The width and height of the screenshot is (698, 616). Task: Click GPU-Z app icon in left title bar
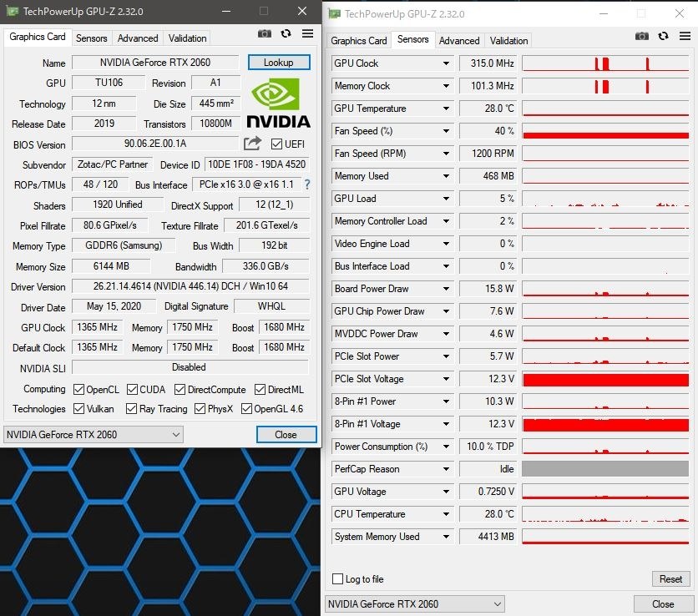click(12, 11)
